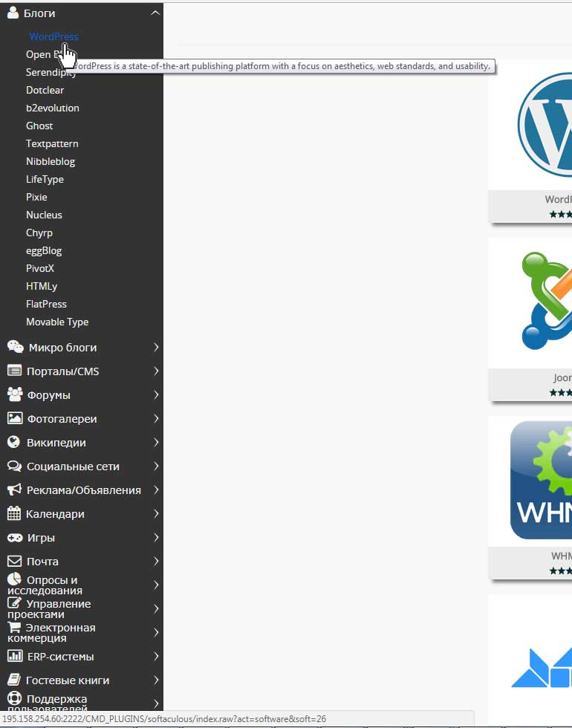Collapse the Блоги category chevron
This screenshot has height=728, width=572.
(x=155, y=13)
